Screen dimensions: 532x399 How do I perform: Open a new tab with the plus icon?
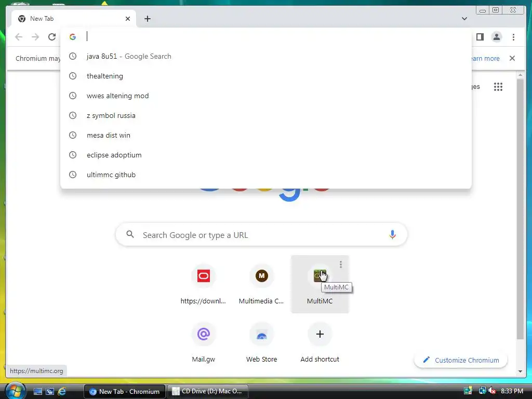click(x=147, y=19)
